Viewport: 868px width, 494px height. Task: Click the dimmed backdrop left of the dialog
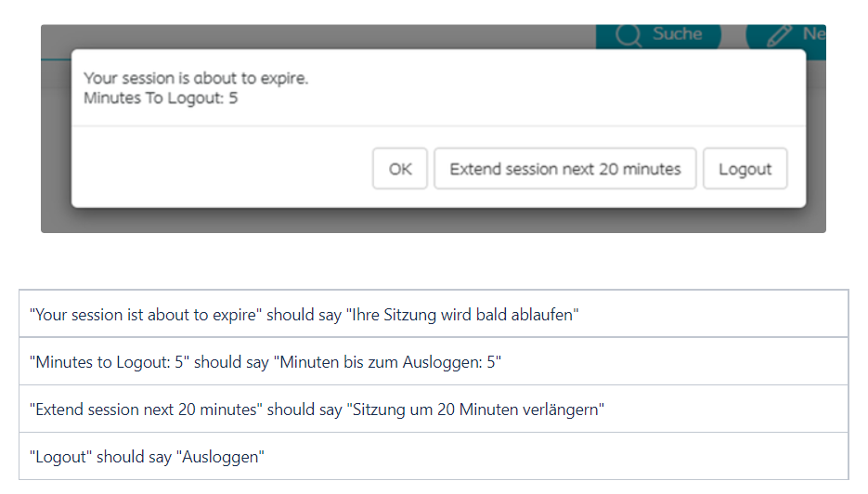[56, 138]
